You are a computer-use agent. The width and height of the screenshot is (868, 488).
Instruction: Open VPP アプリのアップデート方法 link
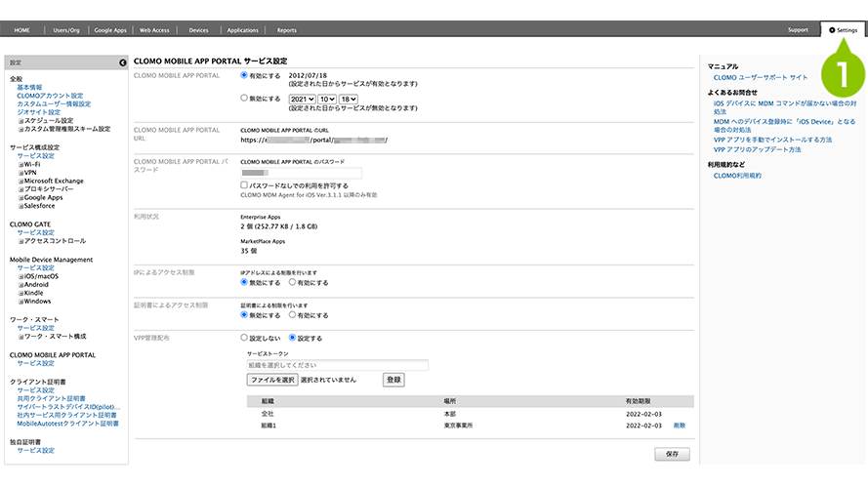click(758, 149)
